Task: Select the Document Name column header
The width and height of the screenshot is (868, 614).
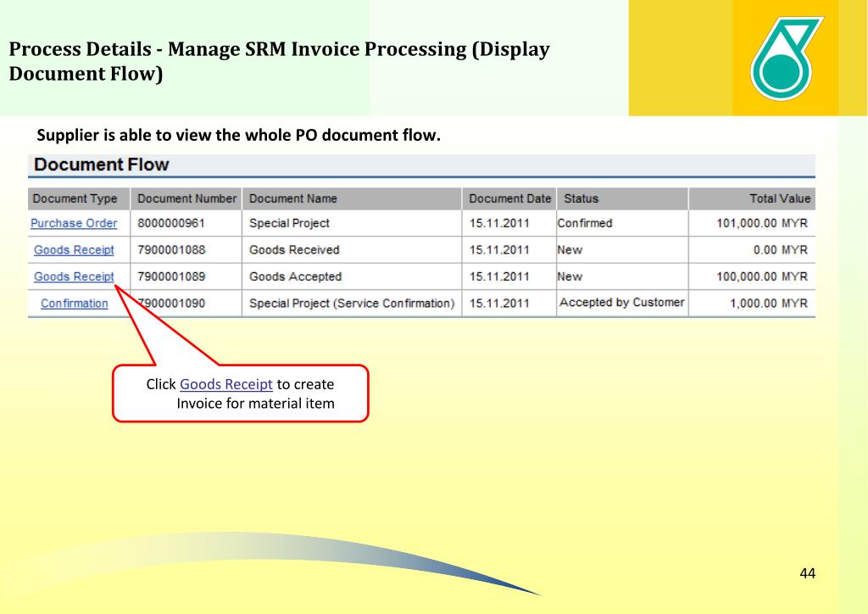Action: pos(352,198)
